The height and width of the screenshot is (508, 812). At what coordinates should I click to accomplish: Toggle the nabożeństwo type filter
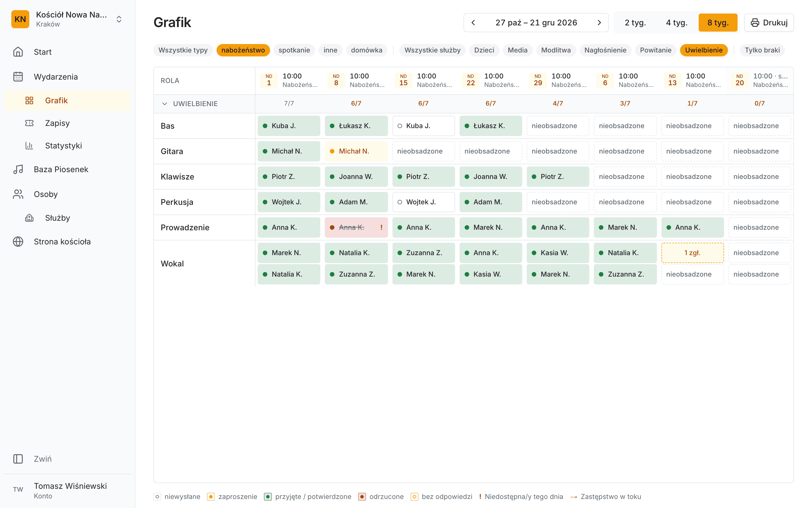243,50
